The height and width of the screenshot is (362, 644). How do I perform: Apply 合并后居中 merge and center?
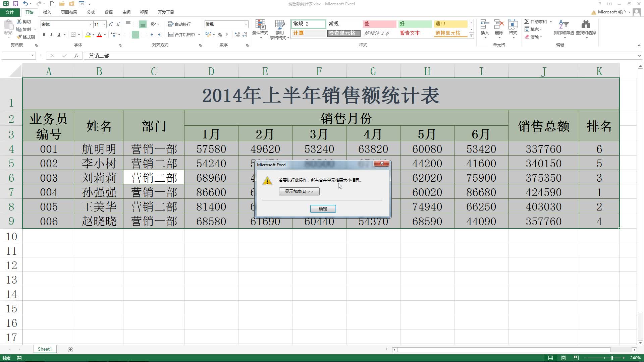click(182, 34)
